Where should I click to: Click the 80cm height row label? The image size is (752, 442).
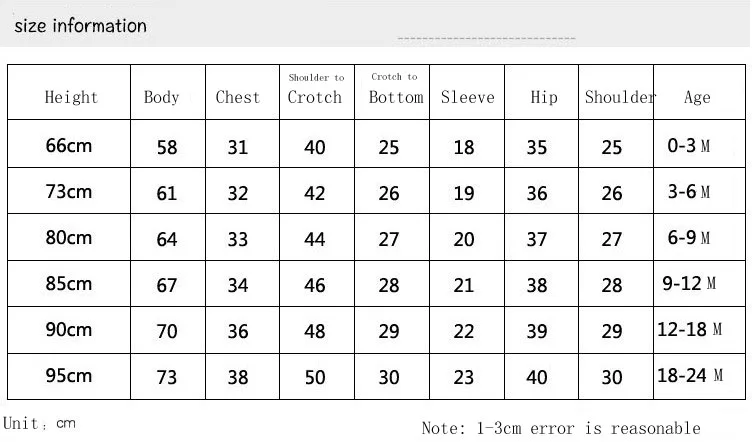coord(69,238)
